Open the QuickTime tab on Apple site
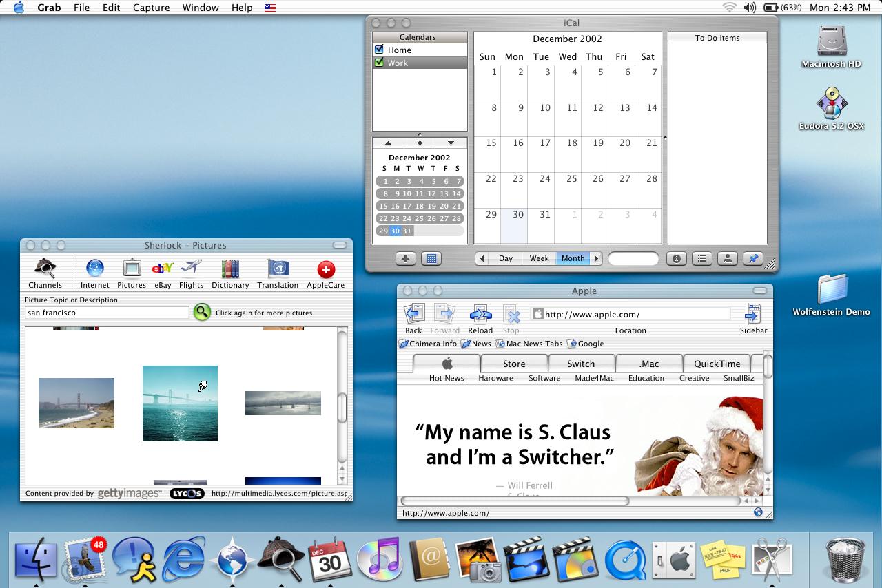Viewport: 882px width, 588px height. 717,364
